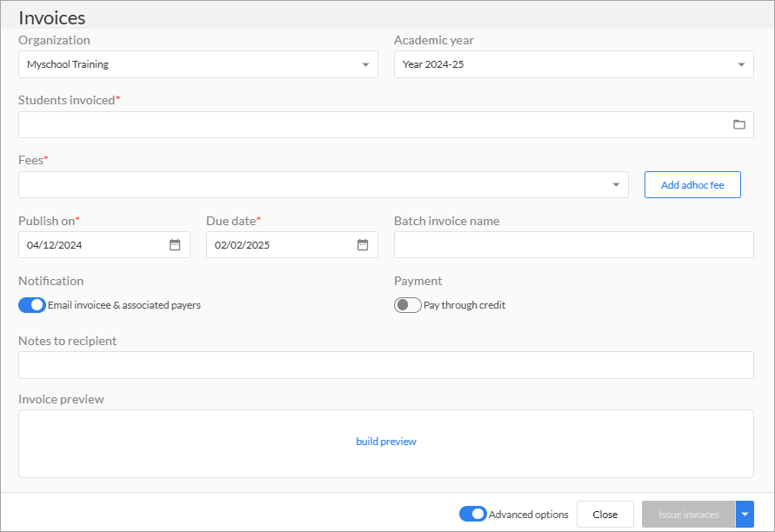The height and width of the screenshot is (532, 775).
Task: Focus the Students invoiced field
Action: coord(386,124)
